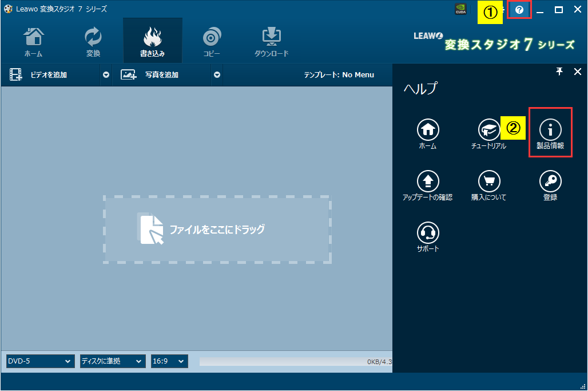This screenshot has width=588, height=391.
Task: Pin the help panel
Action: tap(559, 71)
